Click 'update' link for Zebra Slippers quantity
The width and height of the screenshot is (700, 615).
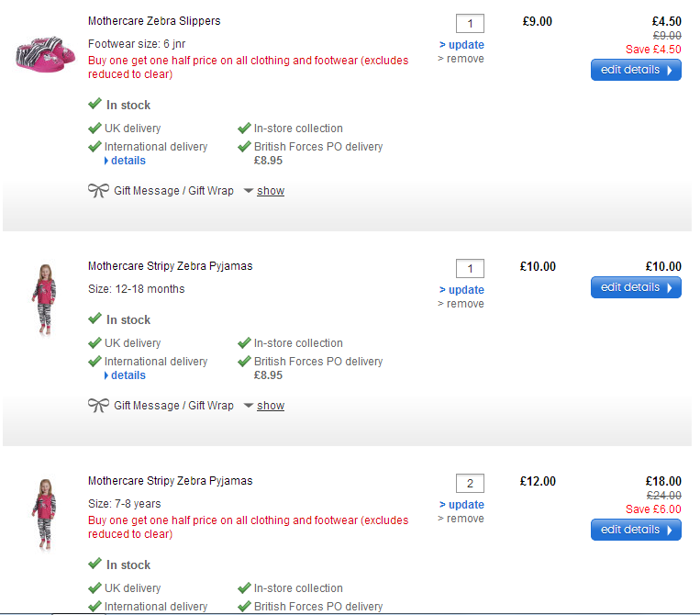[x=465, y=45]
